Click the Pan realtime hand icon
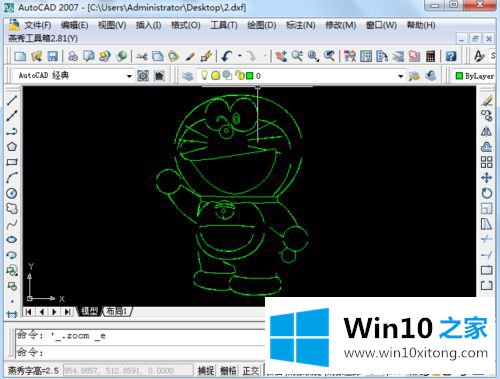Viewport: 500px width, 379px height. (281, 56)
